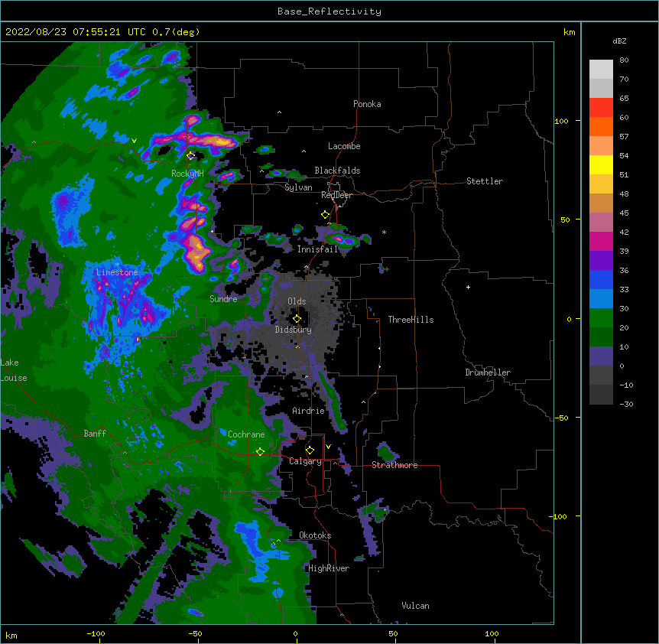This screenshot has height=644, width=659.
Task: Click the km unit label on the horizontal axis
Action: tap(11, 636)
